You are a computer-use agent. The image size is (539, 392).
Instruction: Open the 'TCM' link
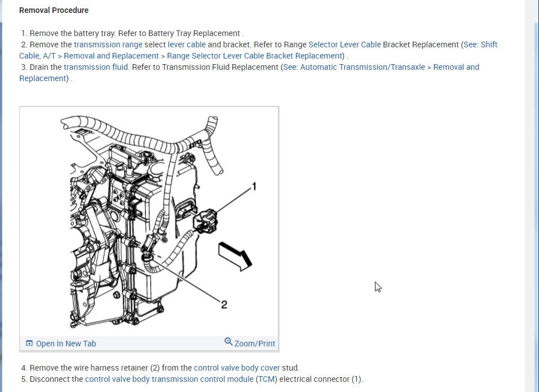[x=267, y=379]
